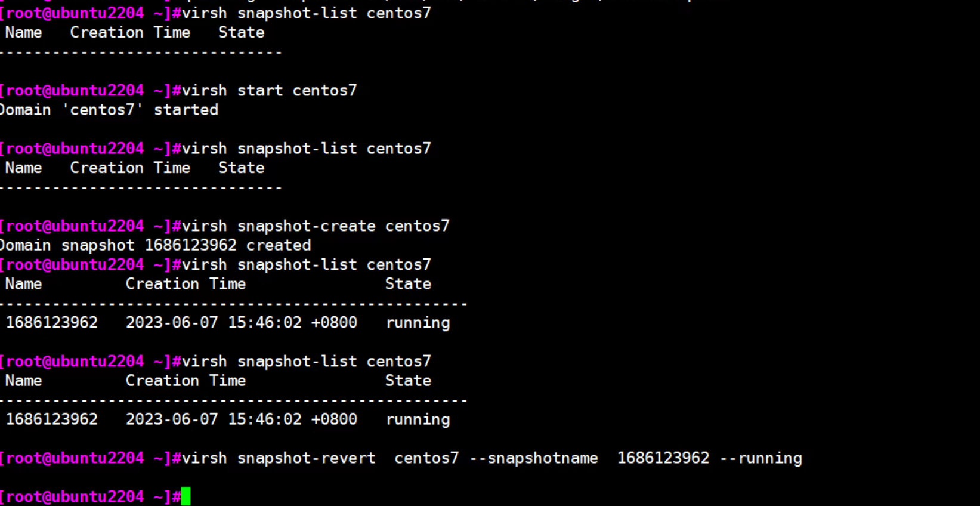The height and width of the screenshot is (506, 980).
Task: Click the 'Domain snapshot 1686123962 created' output line
Action: (155, 245)
